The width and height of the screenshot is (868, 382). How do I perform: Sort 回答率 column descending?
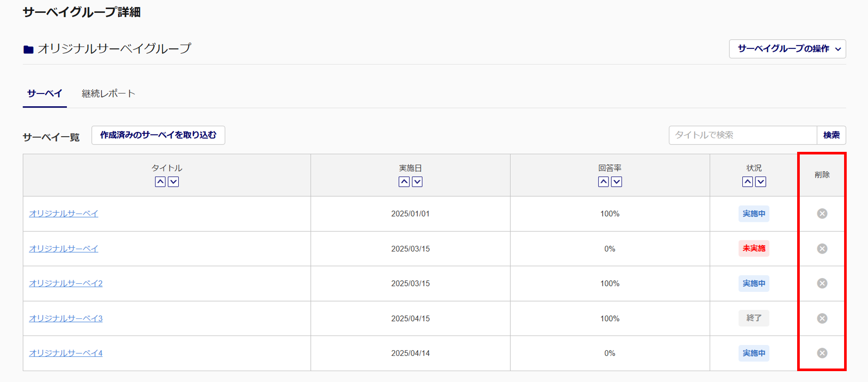617,182
